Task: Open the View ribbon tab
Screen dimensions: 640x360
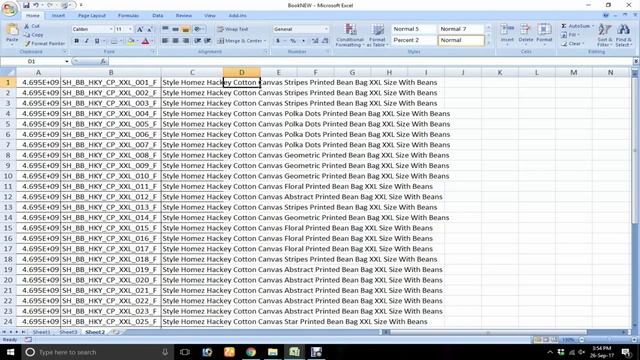Action: [210, 16]
